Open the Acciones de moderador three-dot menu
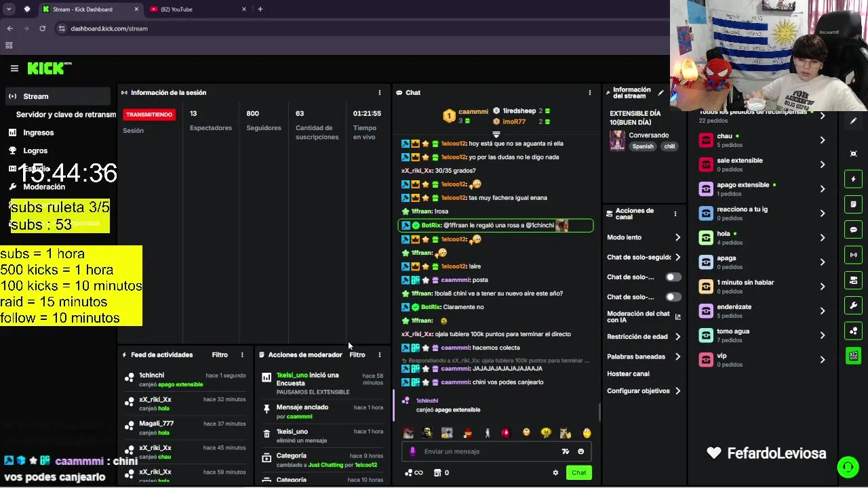The width and height of the screenshot is (868, 488). point(379,355)
